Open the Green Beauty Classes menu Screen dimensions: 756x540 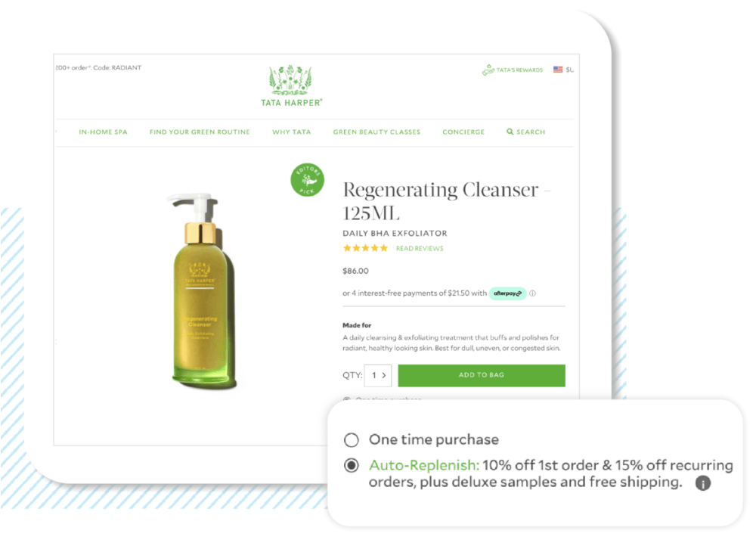click(x=376, y=132)
